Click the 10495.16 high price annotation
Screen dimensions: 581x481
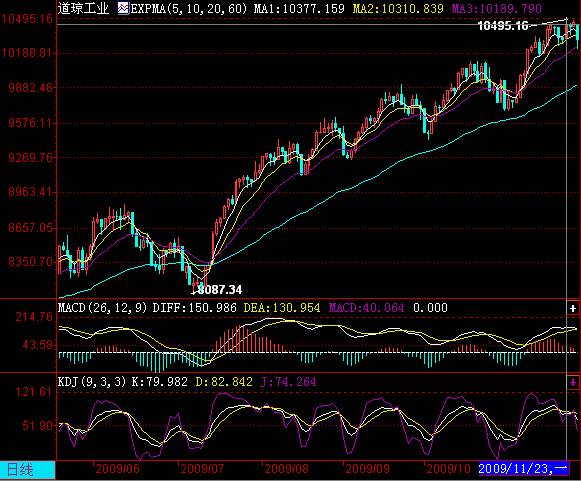(x=503, y=26)
